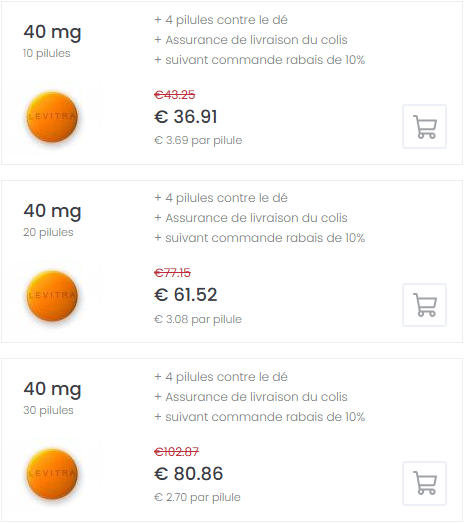Select the € 80.86 price

pos(189,474)
